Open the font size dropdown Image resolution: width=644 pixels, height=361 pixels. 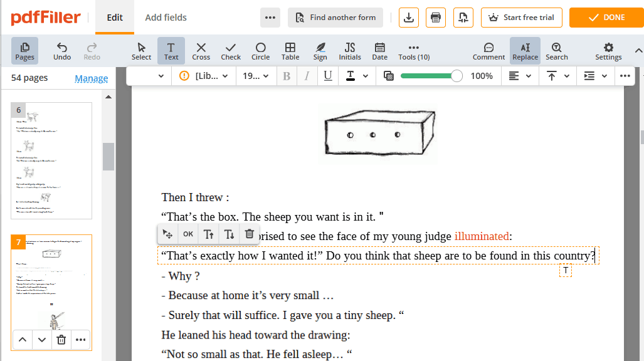255,75
